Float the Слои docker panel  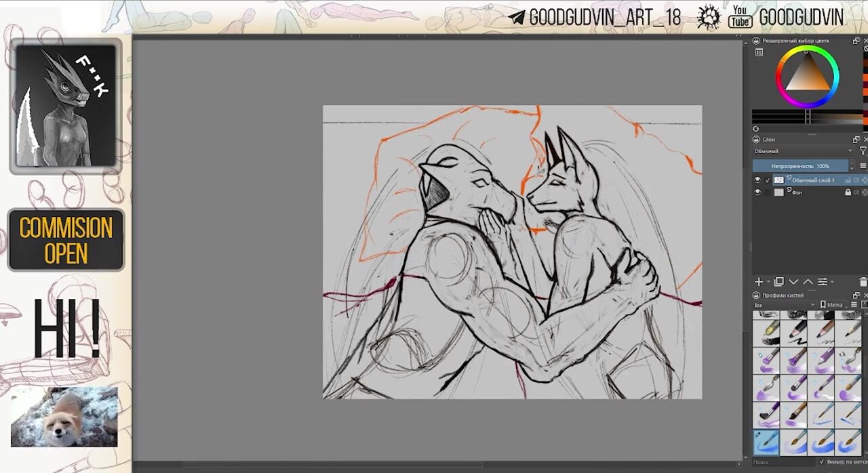pyautogui.click(x=856, y=139)
